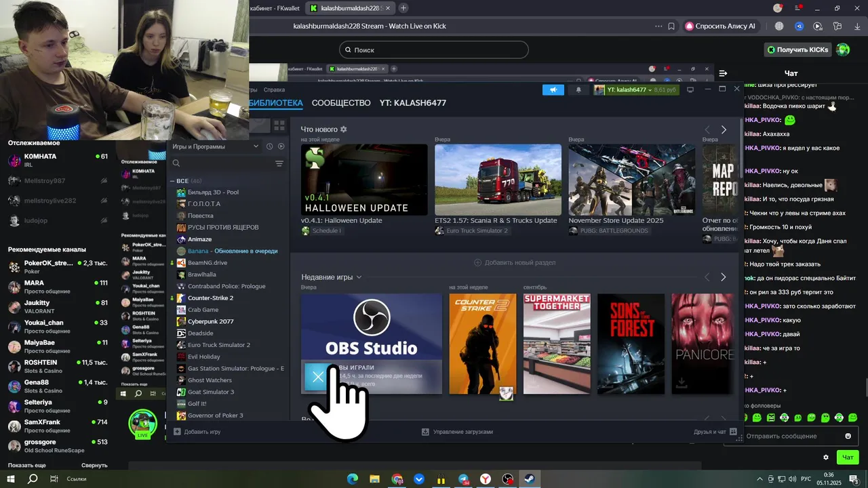Viewport: 868px width, 488px height.
Task: Click next arrow in Что нового section
Action: tap(724, 129)
